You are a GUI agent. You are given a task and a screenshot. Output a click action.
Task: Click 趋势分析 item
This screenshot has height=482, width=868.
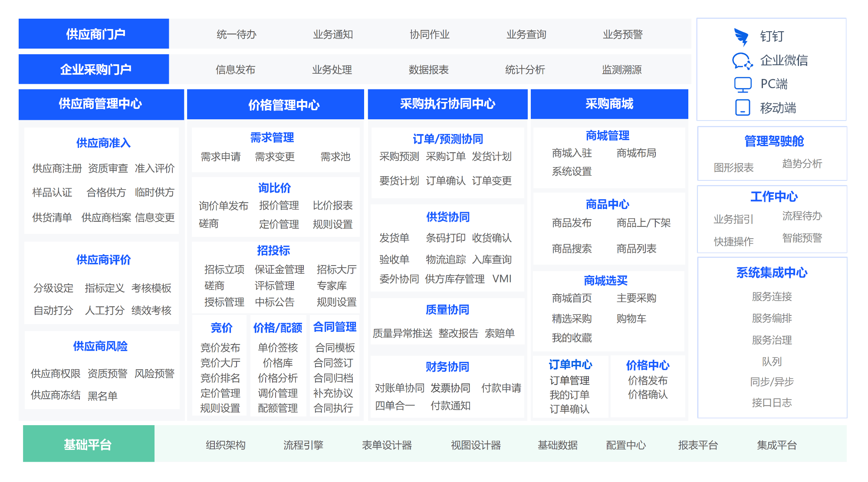(802, 164)
